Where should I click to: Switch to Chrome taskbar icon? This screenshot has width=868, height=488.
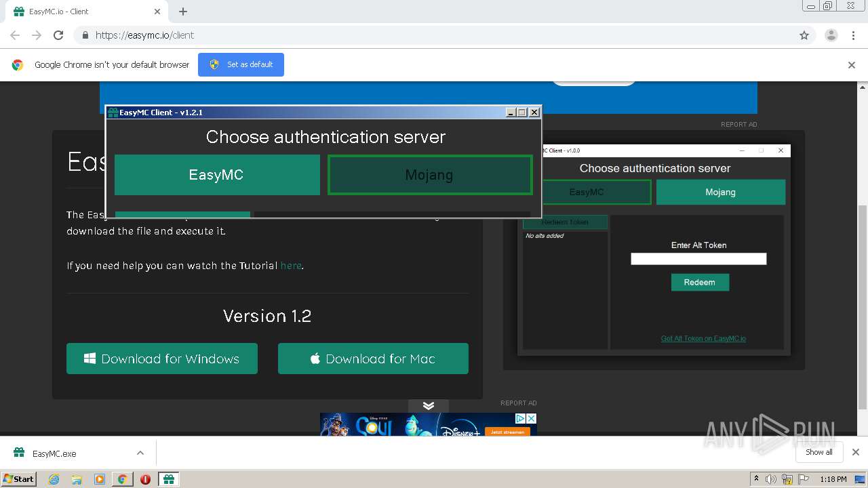tap(122, 479)
